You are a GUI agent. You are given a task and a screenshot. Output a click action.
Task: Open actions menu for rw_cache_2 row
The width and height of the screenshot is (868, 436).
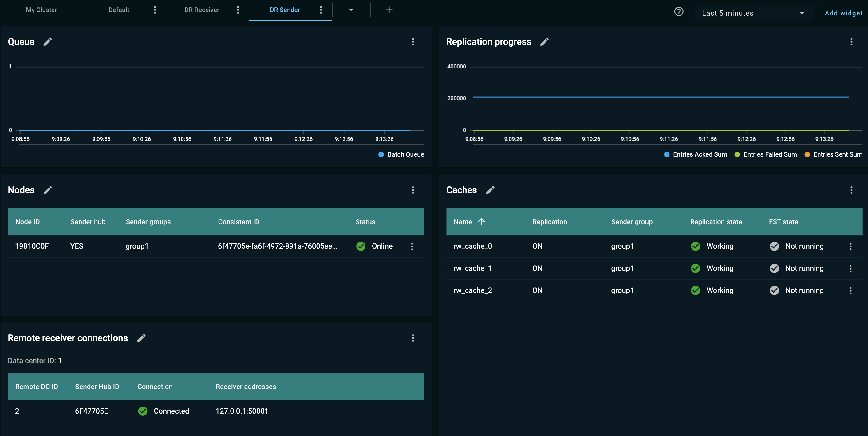pyautogui.click(x=850, y=290)
